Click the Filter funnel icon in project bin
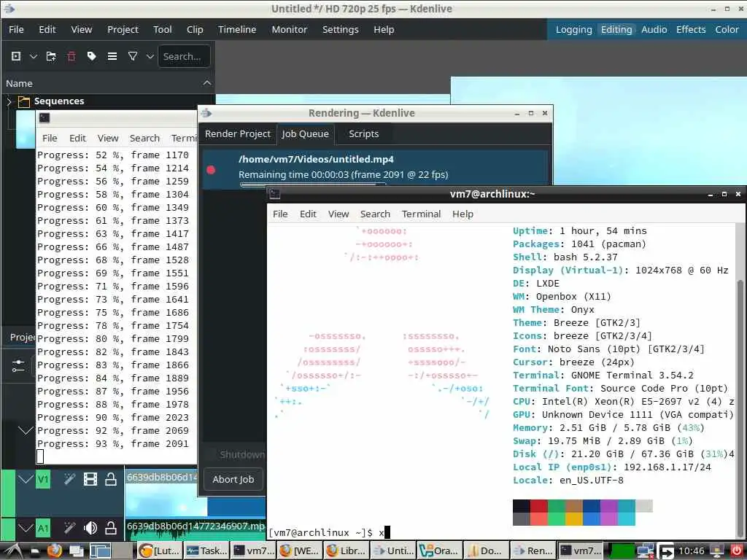The image size is (747, 560). click(133, 56)
